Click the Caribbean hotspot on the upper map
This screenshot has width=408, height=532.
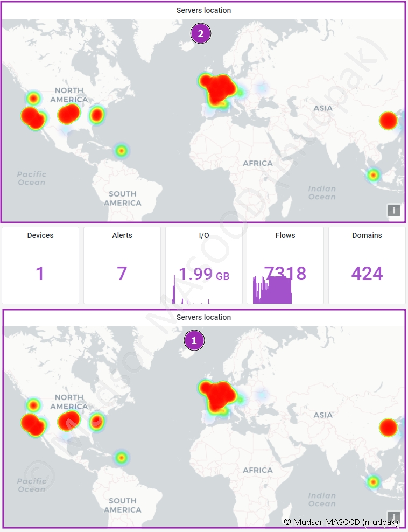[x=122, y=151]
